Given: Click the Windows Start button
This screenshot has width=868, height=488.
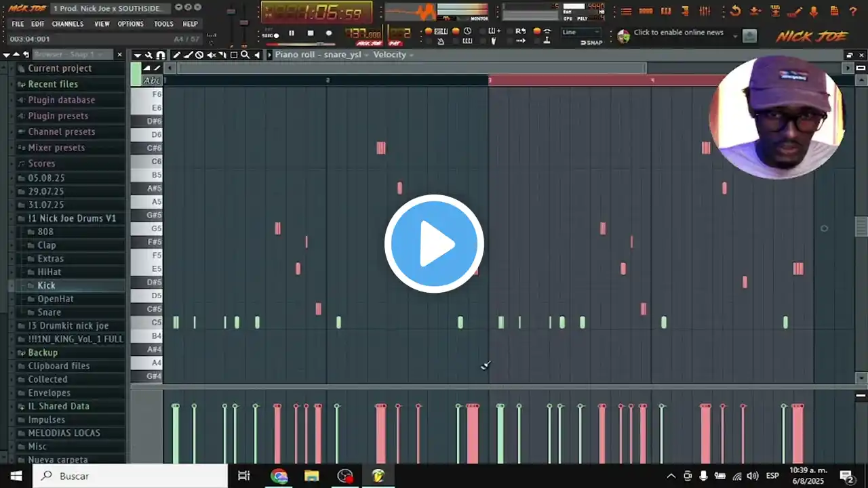Looking at the screenshot, I should [x=16, y=476].
